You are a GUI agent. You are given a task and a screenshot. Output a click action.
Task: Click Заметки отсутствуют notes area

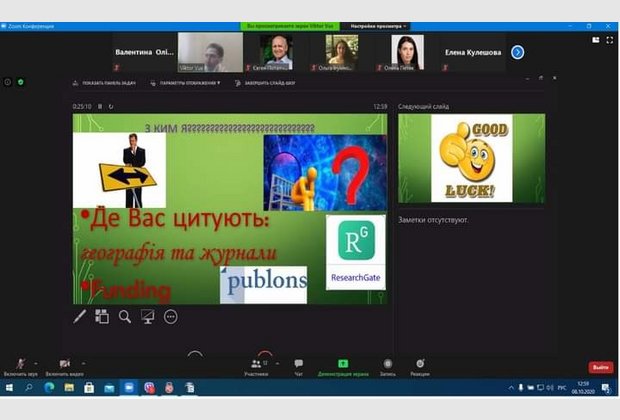click(433, 220)
